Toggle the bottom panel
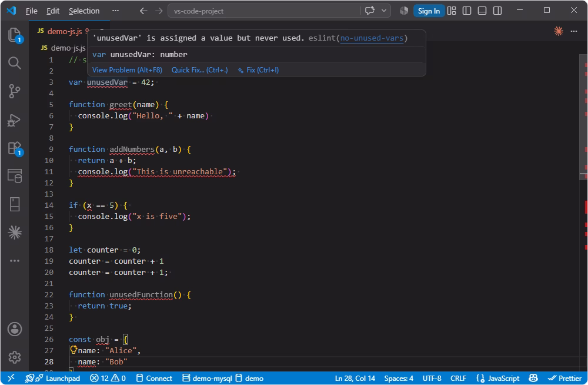The width and height of the screenshot is (588, 385). click(x=482, y=11)
